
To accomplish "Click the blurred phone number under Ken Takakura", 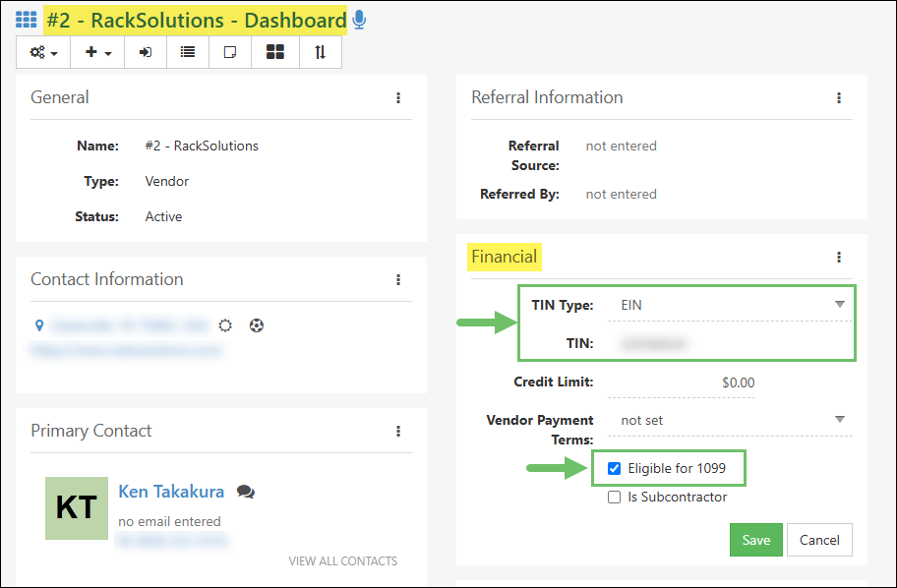I will point(172,540).
